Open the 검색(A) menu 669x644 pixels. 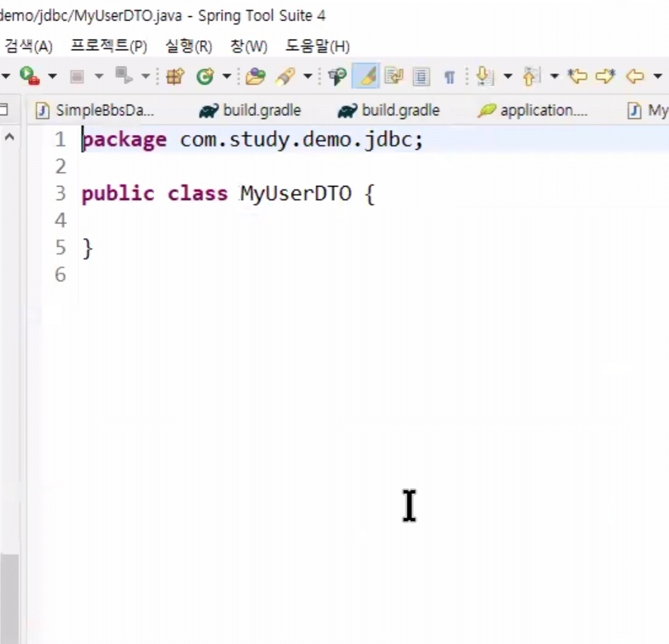(28, 46)
